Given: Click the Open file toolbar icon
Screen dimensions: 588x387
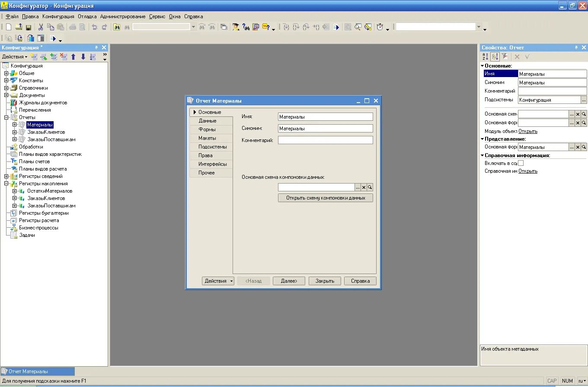Looking at the screenshot, I should pyautogui.click(x=19, y=27).
